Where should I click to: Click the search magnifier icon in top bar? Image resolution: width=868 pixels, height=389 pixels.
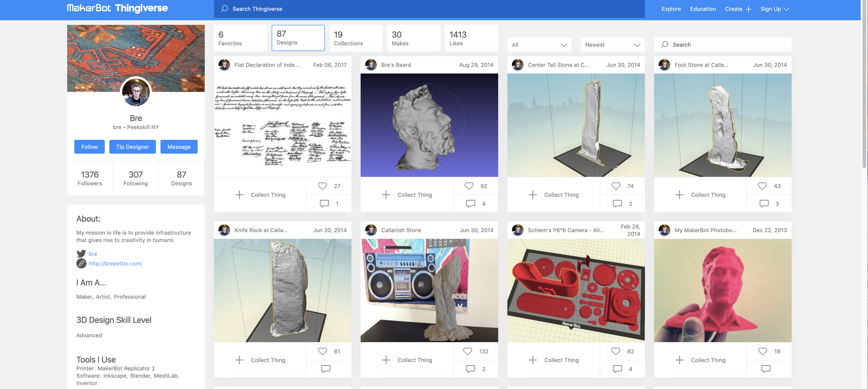click(225, 9)
